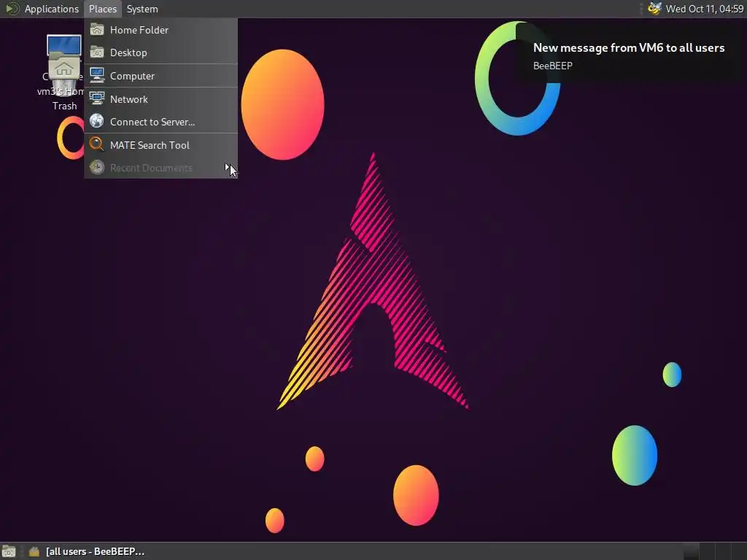The width and height of the screenshot is (747, 560).
Task: Open Computer from Places menu
Action: point(161,76)
